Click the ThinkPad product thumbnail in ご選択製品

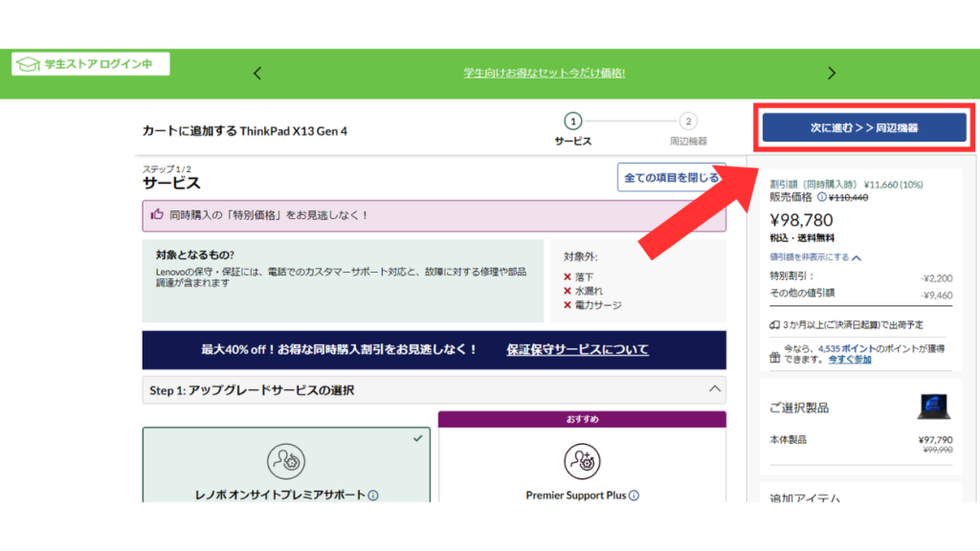tap(933, 407)
